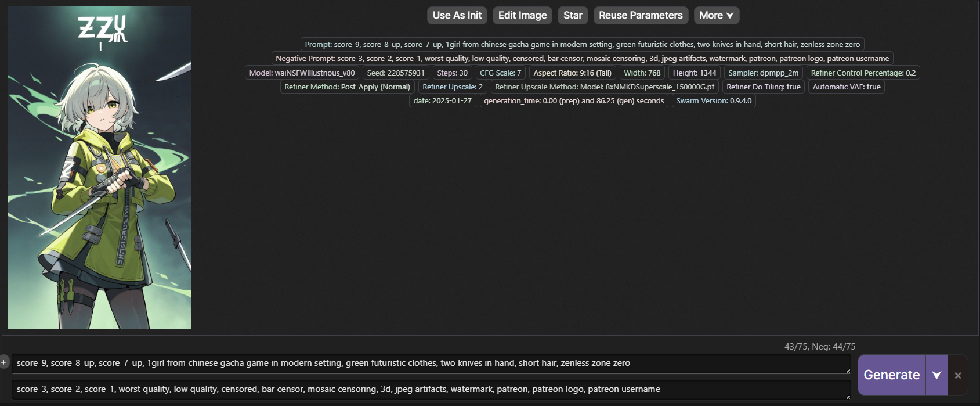Click the Model: waiNSFWIllustrious_v80 tag

302,73
